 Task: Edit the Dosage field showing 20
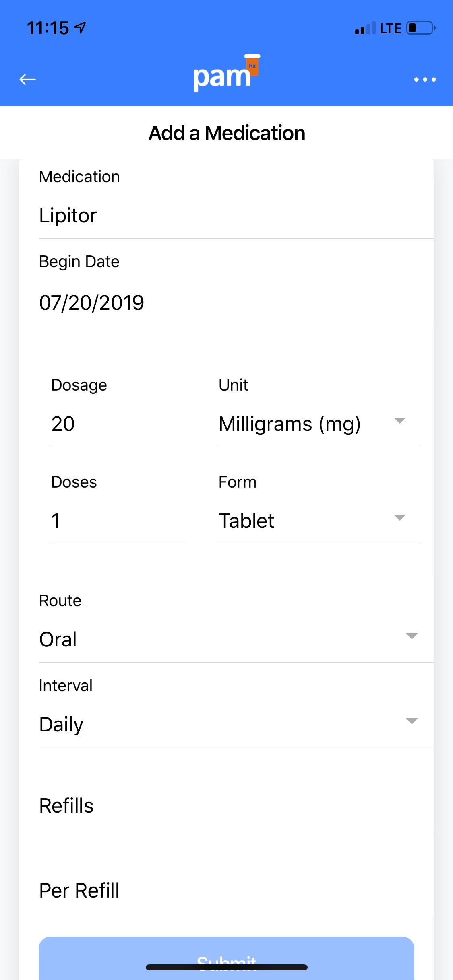click(x=118, y=424)
